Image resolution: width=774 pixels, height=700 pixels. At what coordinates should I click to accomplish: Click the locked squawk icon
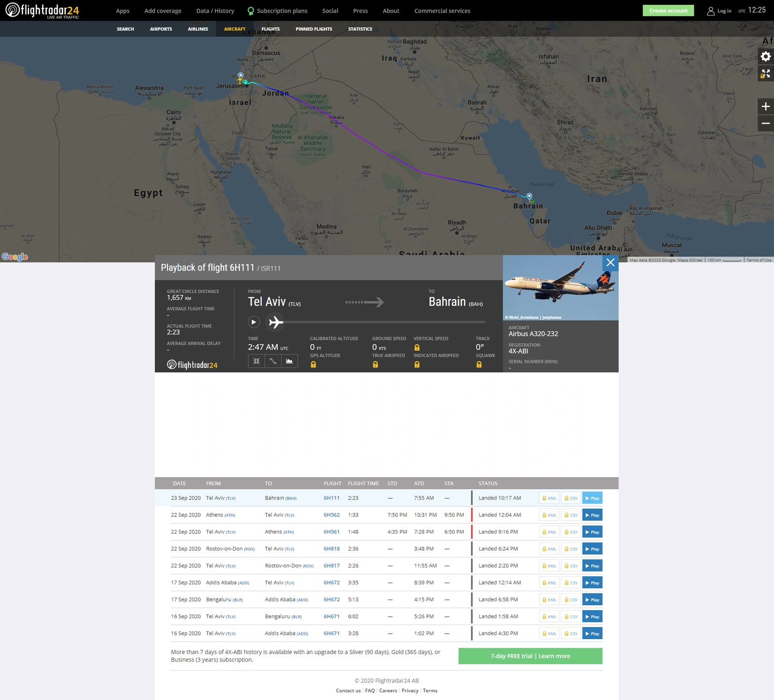479,365
